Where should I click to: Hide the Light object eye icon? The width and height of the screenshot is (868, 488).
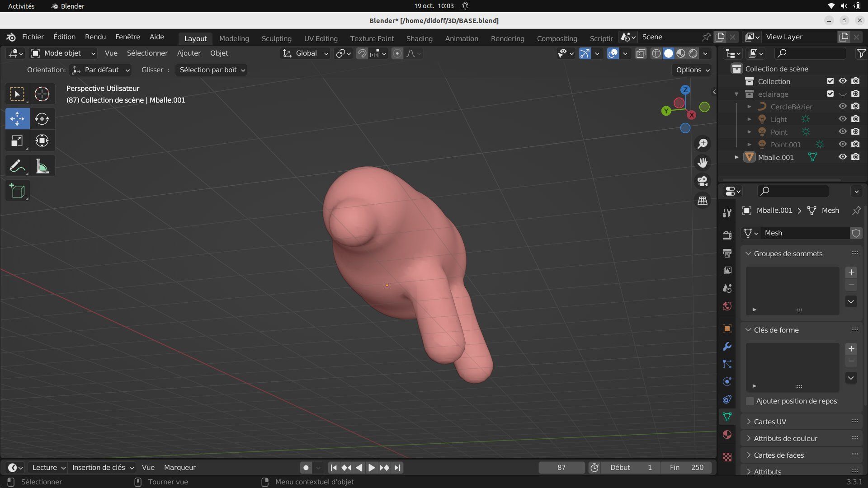coord(843,119)
